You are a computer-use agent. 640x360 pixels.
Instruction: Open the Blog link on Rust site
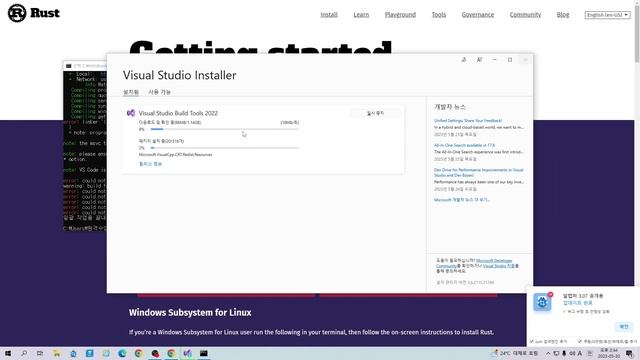tap(562, 15)
